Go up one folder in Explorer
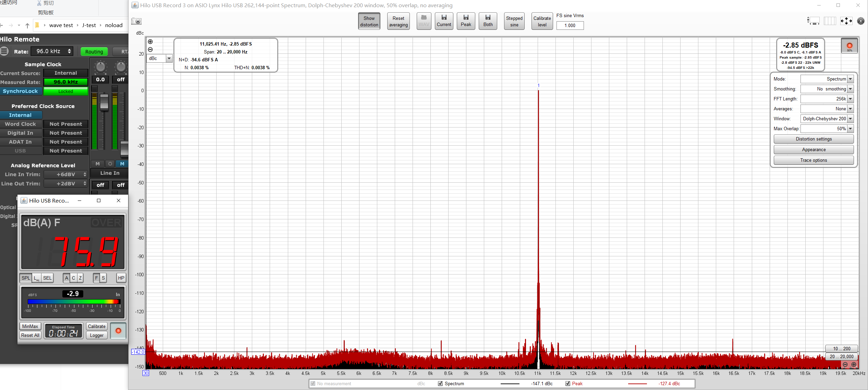This screenshot has height=390, width=868. click(x=27, y=25)
